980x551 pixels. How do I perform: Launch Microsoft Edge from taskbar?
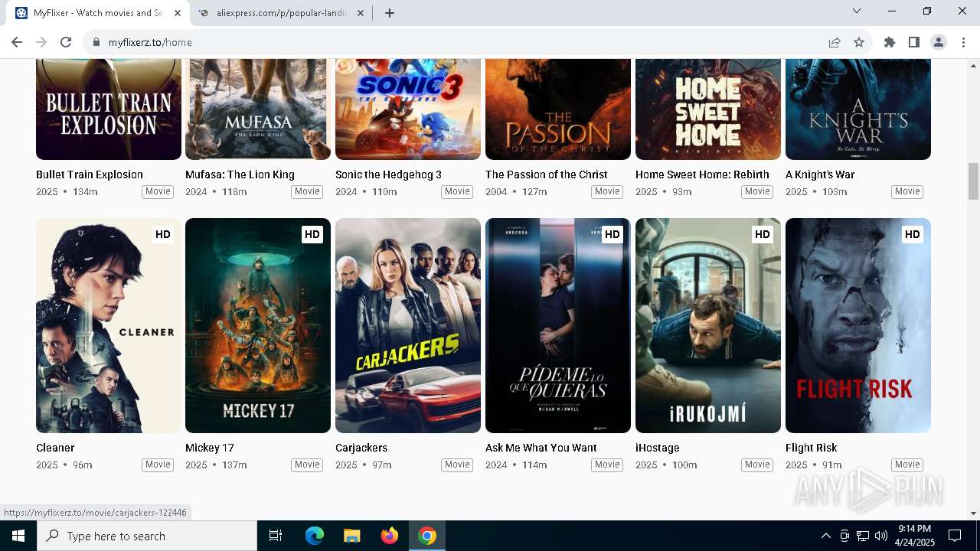(315, 536)
